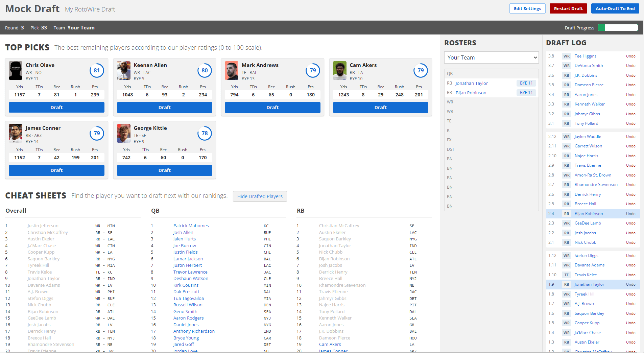Click Jonathan Taylor in the roster panel
The width and height of the screenshot is (644, 353).
tap(472, 83)
